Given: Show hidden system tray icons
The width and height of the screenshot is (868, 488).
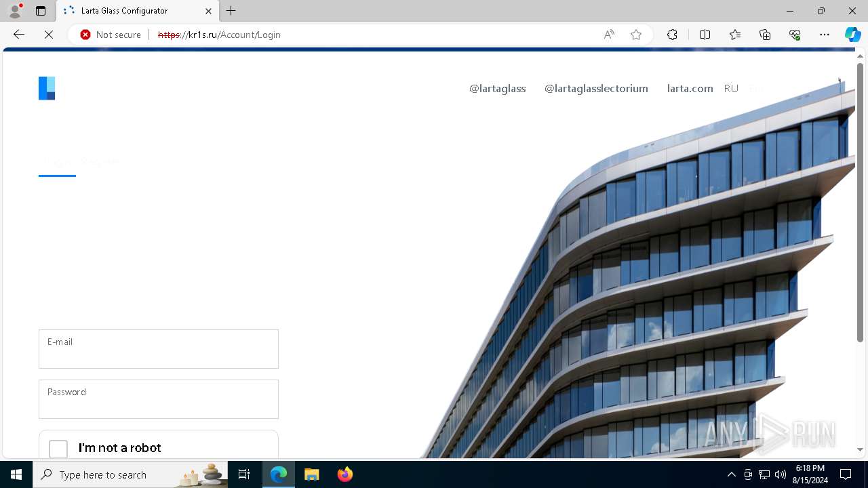Looking at the screenshot, I should click(731, 474).
